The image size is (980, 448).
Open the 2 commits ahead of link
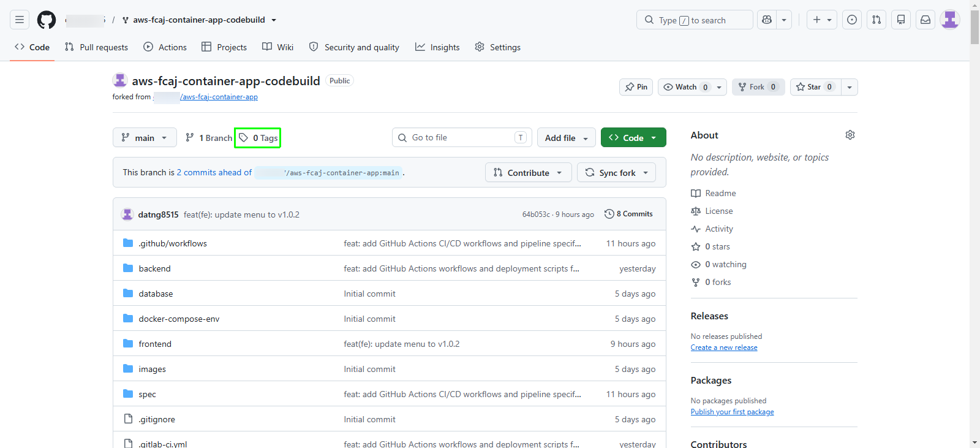click(x=214, y=172)
